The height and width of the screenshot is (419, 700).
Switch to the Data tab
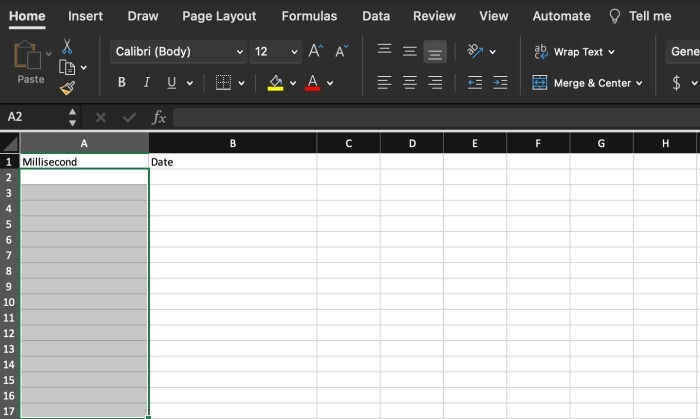pyautogui.click(x=376, y=16)
